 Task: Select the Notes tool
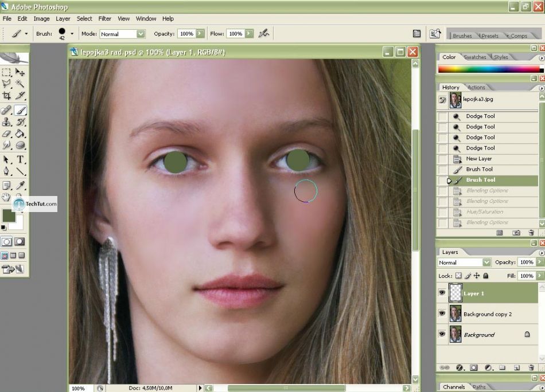pos(6,186)
